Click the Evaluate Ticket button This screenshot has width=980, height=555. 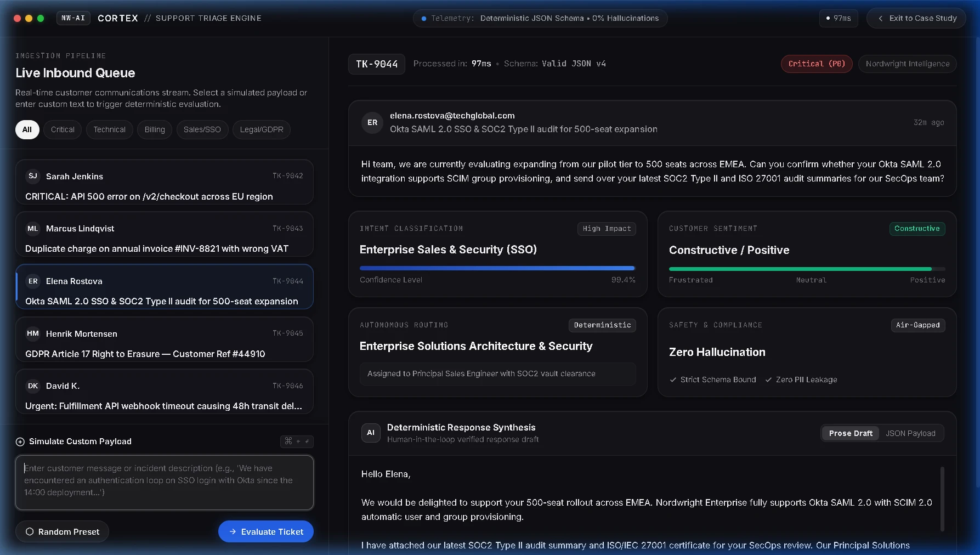[x=266, y=531]
